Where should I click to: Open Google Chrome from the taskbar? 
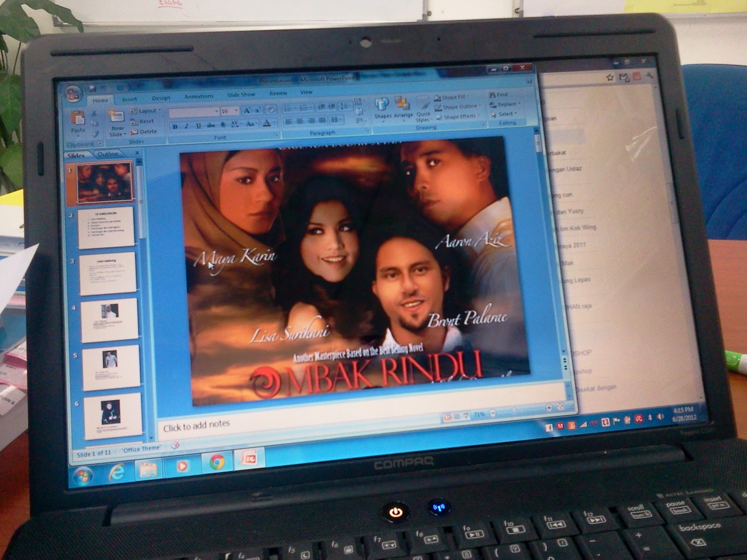[217, 462]
